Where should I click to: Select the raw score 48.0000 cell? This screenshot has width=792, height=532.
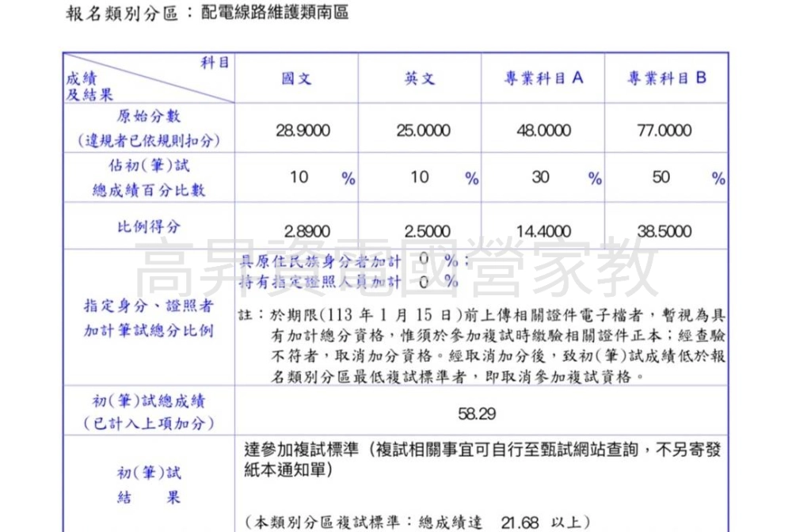tap(543, 131)
